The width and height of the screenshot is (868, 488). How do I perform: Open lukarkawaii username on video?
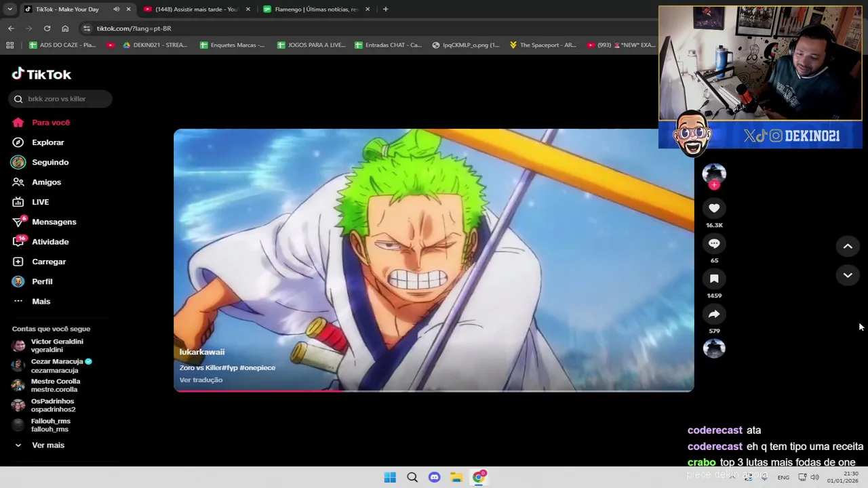[202, 352]
